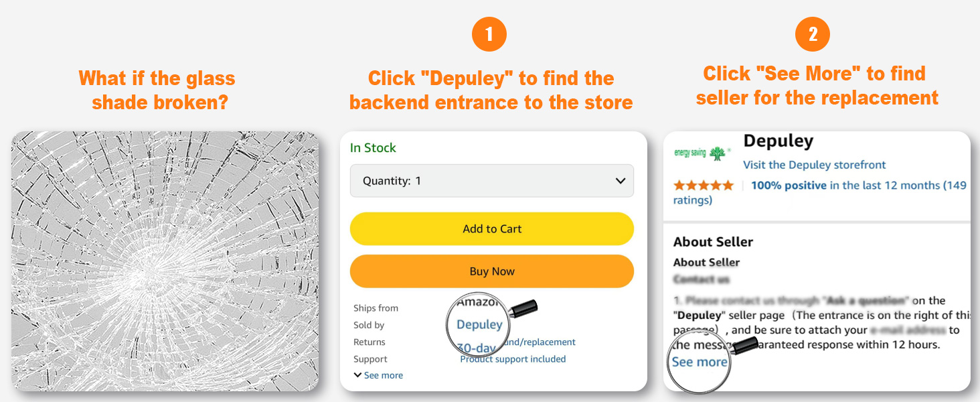Click the "What if the glass shade broken?" heading
This screenshot has height=402, width=980.
(157, 90)
